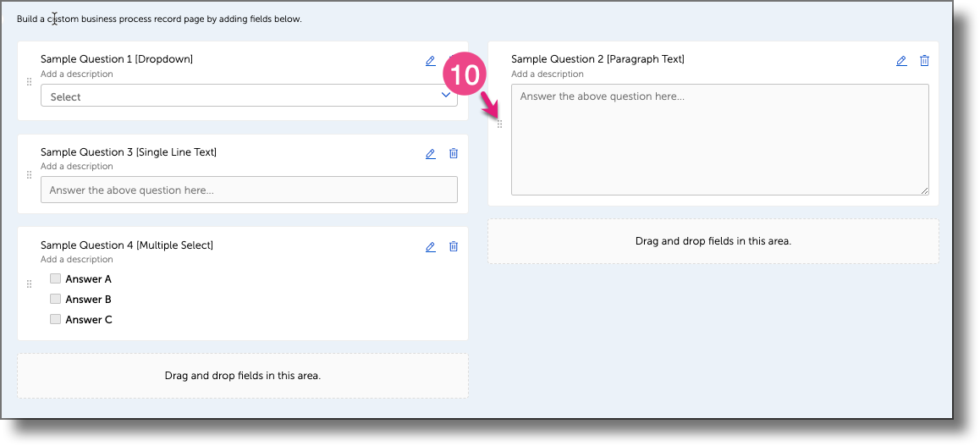The height and width of the screenshot is (446, 980).
Task: Grab the Sample Question 1 drag handle
Action: pos(29,82)
